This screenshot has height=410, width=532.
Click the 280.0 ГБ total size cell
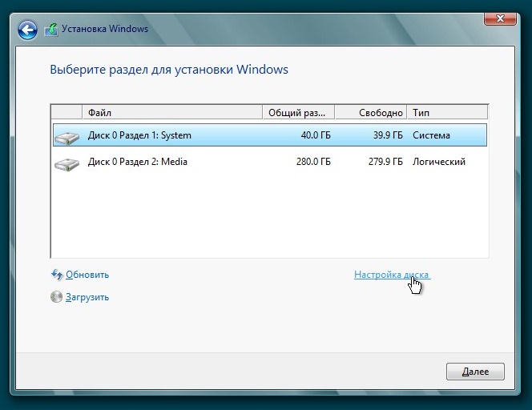pyautogui.click(x=315, y=162)
